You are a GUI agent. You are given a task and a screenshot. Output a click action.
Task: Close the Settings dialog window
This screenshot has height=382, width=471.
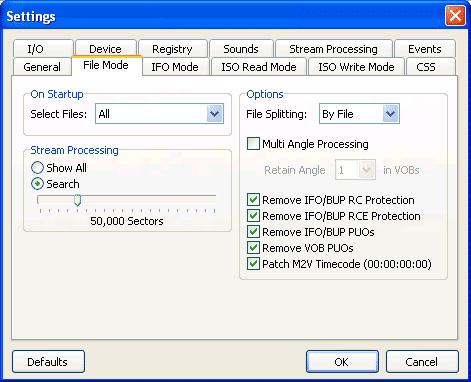click(x=455, y=16)
